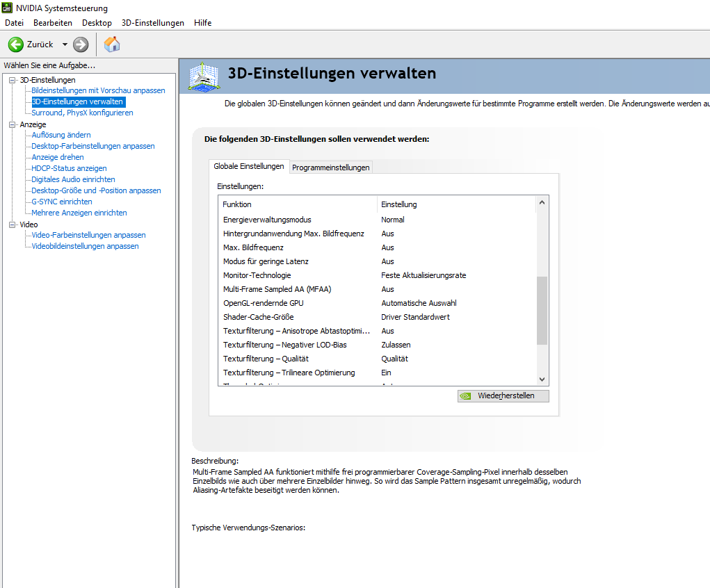Select Texturfilterung – Anisotrope Abtastoptimierung row
The image size is (710, 588).
coord(377,331)
